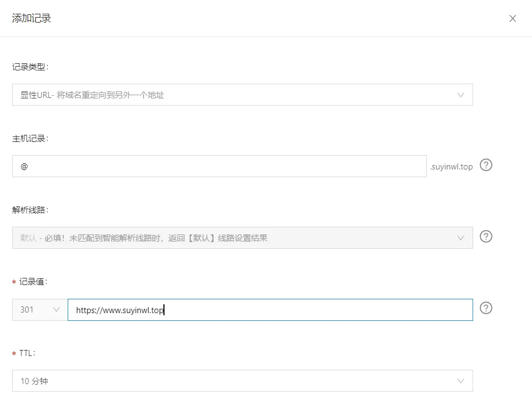This screenshot has height=416, width=532.
Task: Click the 主机记录 label
Action: (30, 138)
